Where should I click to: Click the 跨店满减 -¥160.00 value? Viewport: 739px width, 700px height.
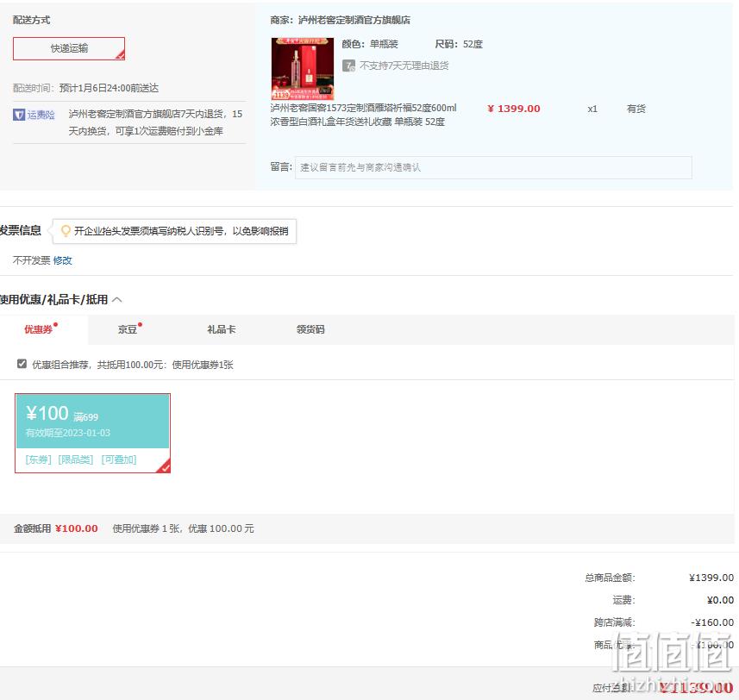[x=712, y=622]
